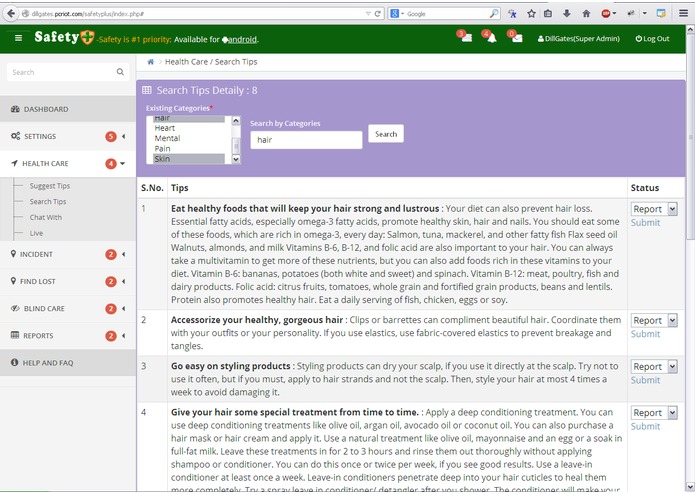Click the category list scroll down arrow

(x=236, y=159)
